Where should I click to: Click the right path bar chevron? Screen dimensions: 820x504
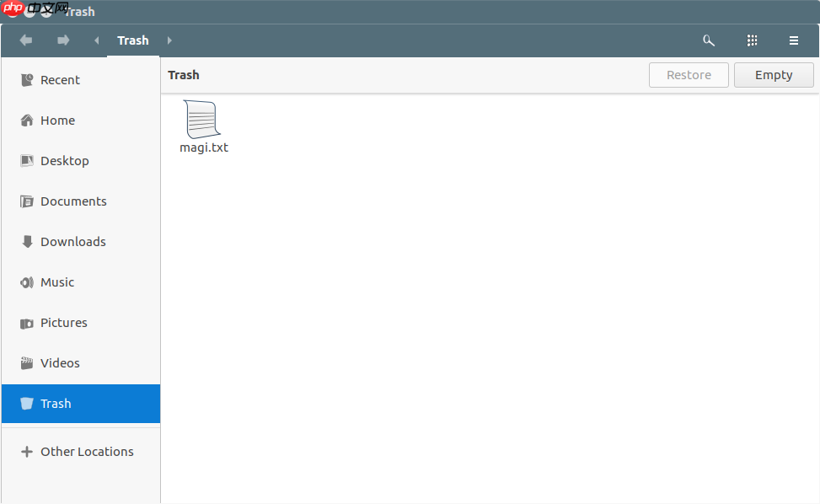pyautogui.click(x=169, y=40)
